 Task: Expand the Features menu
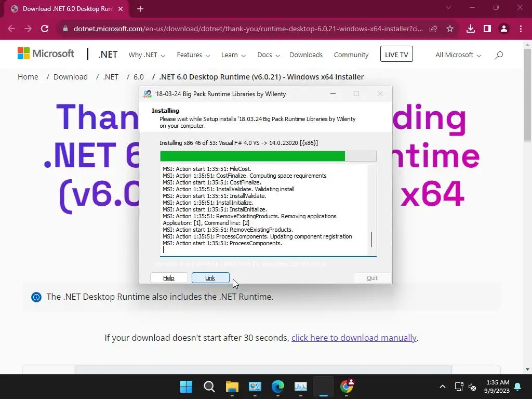click(193, 55)
